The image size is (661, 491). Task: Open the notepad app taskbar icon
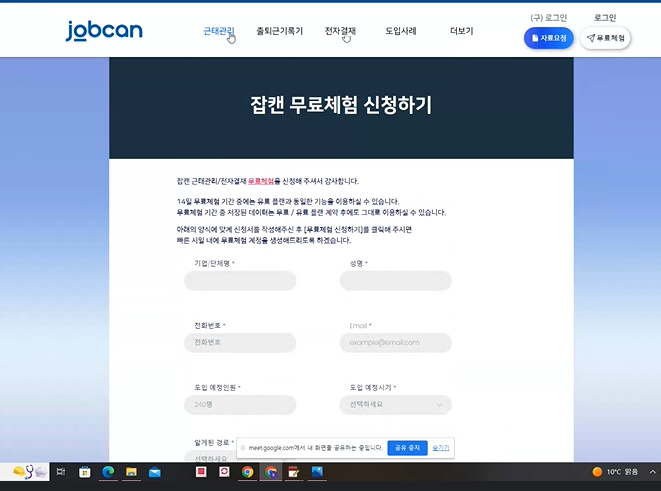[294, 472]
